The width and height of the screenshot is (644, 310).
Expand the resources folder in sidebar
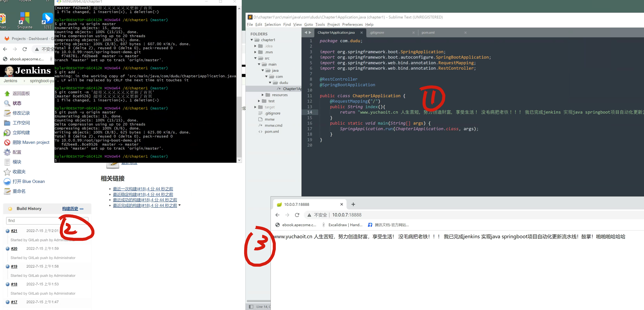point(263,95)
